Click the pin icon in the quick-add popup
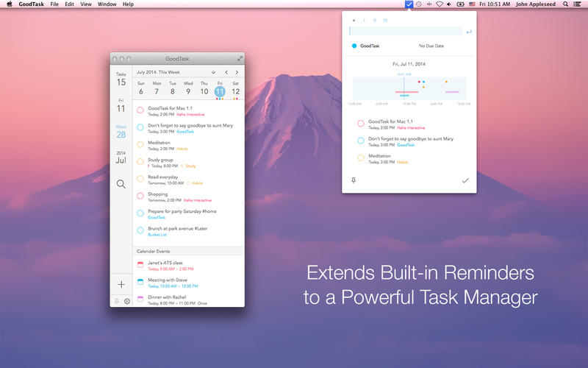The width and height of the screenshot is (588, 368). click(x=354, y=180)
